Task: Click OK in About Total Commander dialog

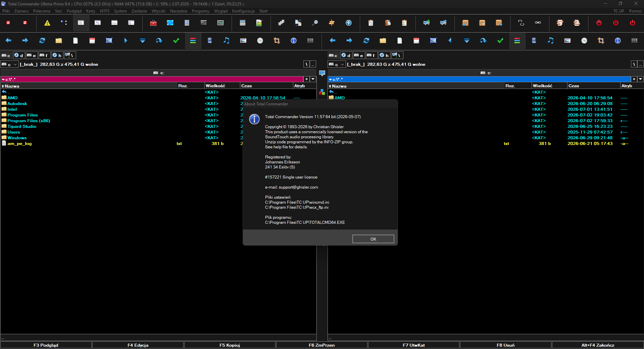Action: 373,239
